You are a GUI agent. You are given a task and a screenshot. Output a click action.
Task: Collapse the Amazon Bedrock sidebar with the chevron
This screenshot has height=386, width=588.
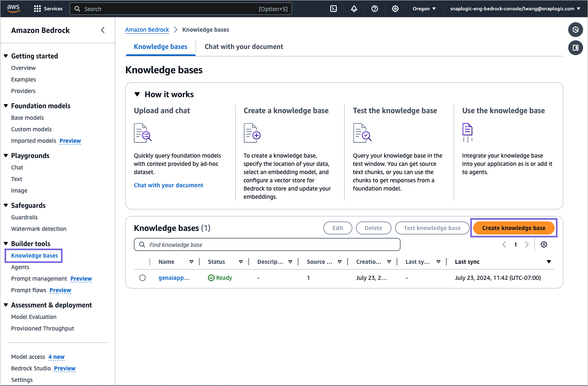[x=103, y=30]
